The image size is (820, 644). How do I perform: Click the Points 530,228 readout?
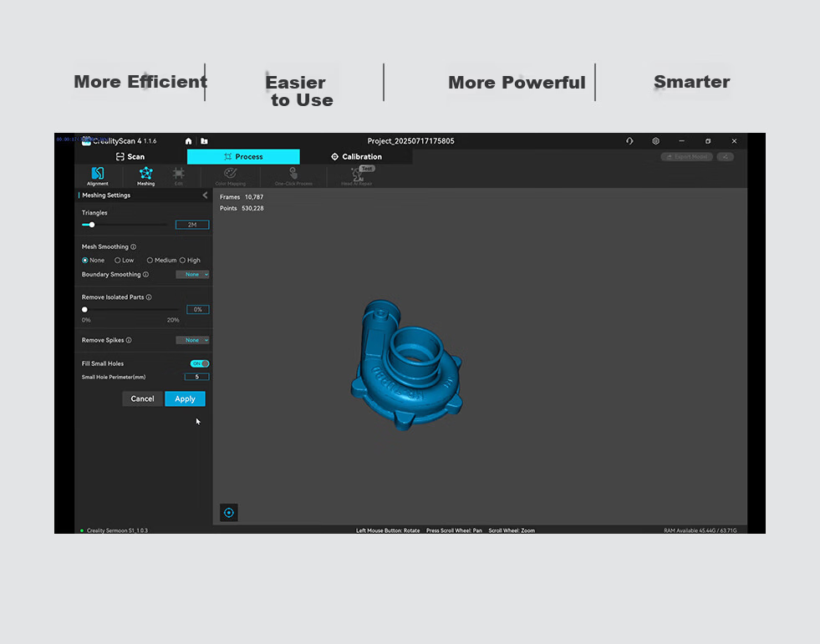click(x=242, y=208)
